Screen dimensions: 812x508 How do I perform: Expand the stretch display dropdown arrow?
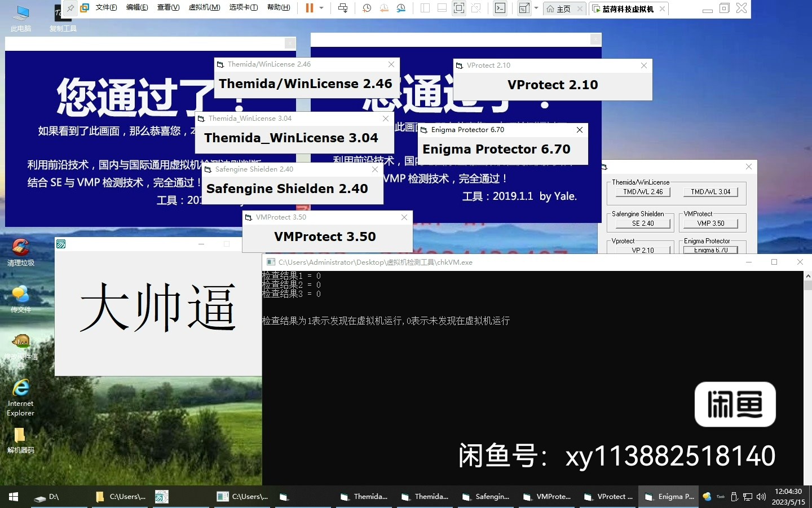536,8
